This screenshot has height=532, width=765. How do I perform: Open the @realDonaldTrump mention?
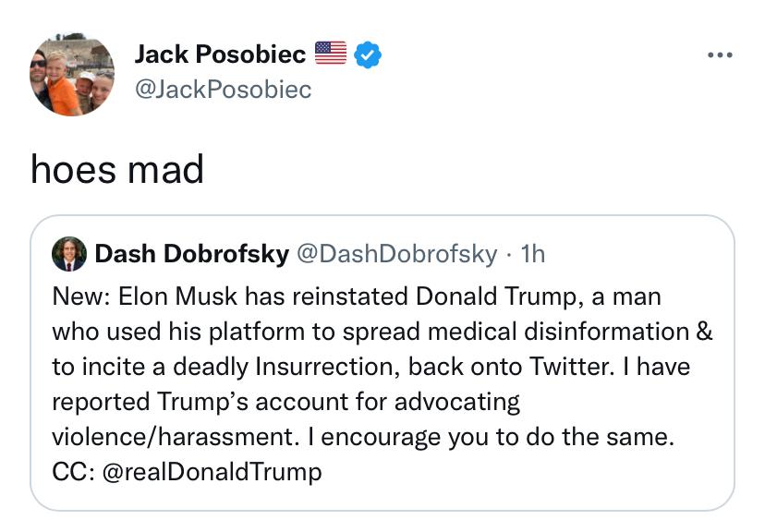point(212,472)
